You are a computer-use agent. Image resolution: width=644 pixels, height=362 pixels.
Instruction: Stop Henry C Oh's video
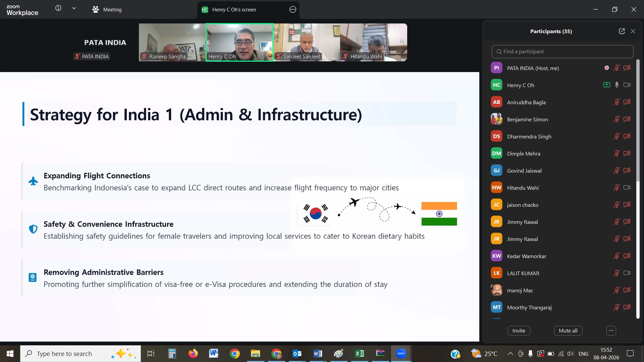[627, 85]
